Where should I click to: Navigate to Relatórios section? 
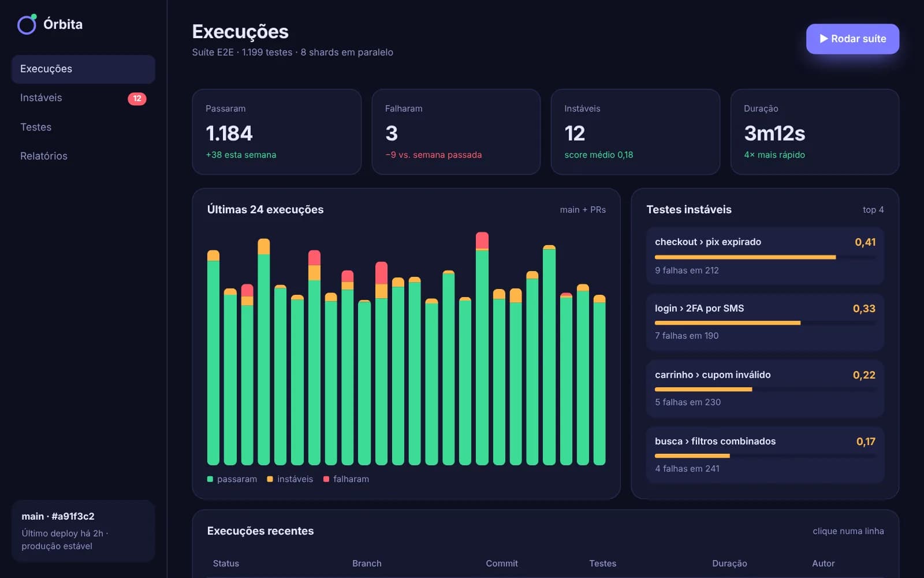coord(83,156)
